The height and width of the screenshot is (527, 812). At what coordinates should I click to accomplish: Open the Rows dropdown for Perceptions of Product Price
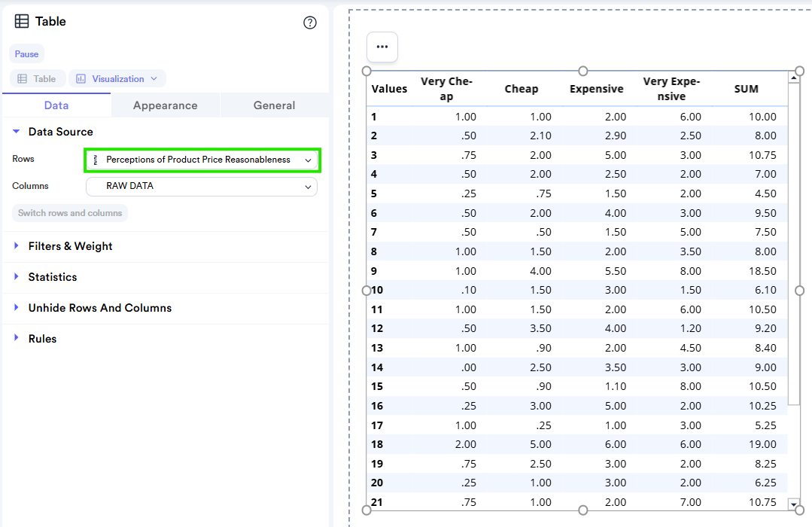coord(202,160)
